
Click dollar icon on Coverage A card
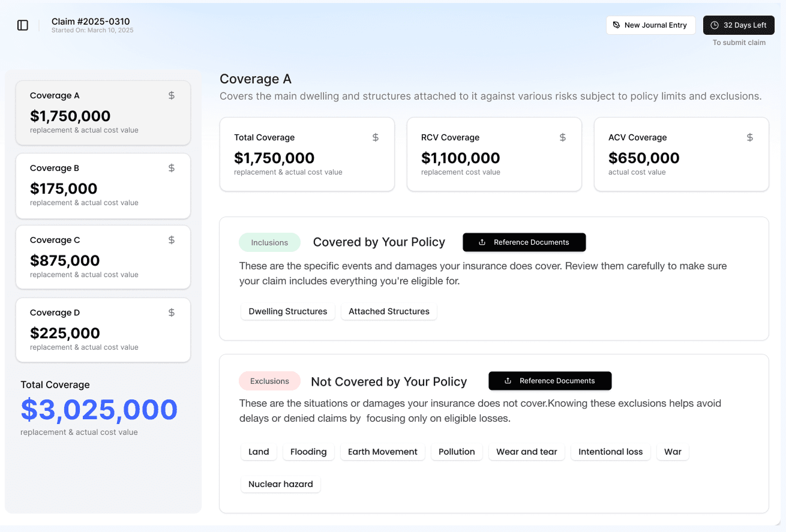click(x=172, y=95)
